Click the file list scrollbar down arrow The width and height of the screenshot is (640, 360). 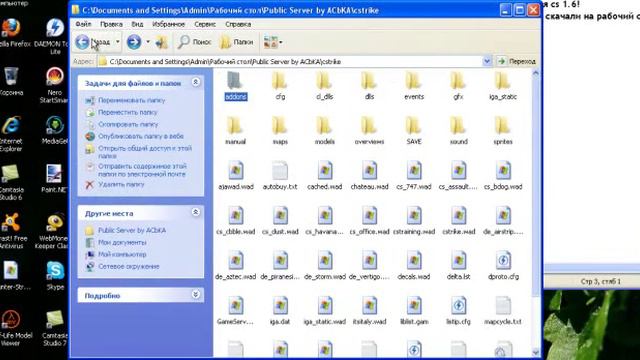pos(536,352)
